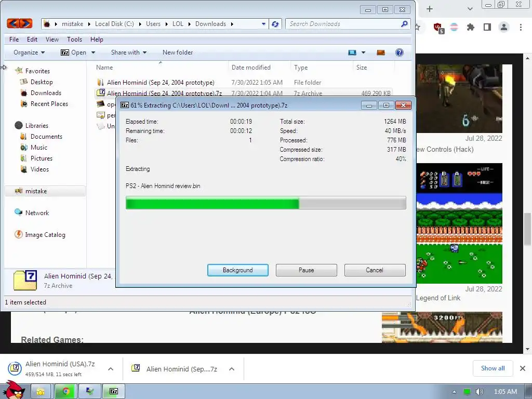
Task: Go back with the orange left arrow button
Action: tap(13, 23)
